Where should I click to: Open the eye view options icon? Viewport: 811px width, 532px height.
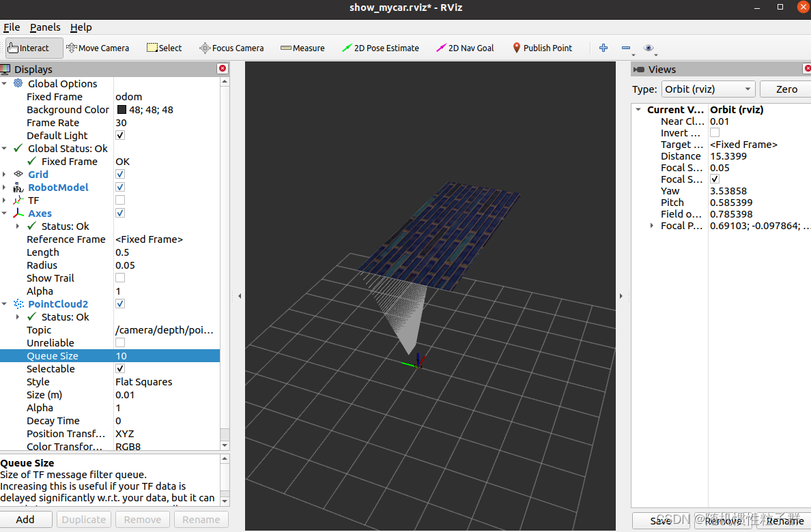pyautogui.click(x=649, y=48)
